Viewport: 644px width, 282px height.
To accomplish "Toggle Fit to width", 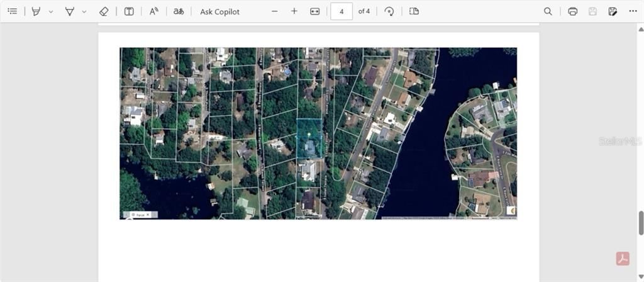I will point(315,11).
